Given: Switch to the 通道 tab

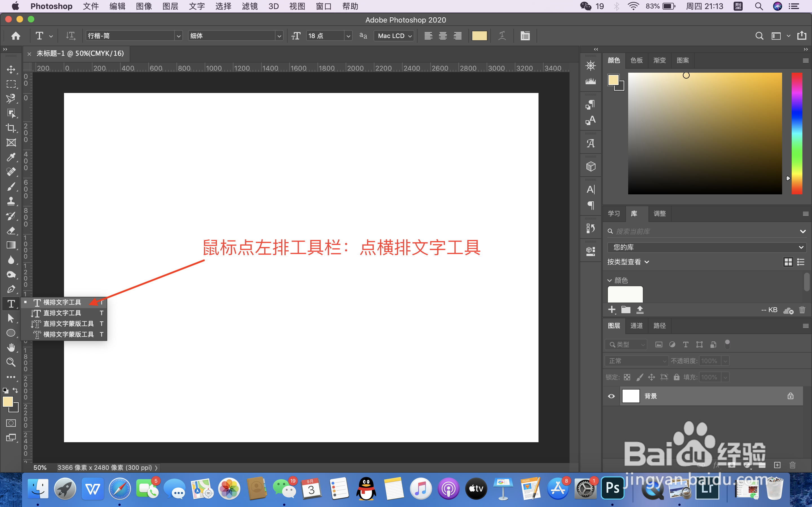Looking at the screenshot, I should click(x=636, y=326).
